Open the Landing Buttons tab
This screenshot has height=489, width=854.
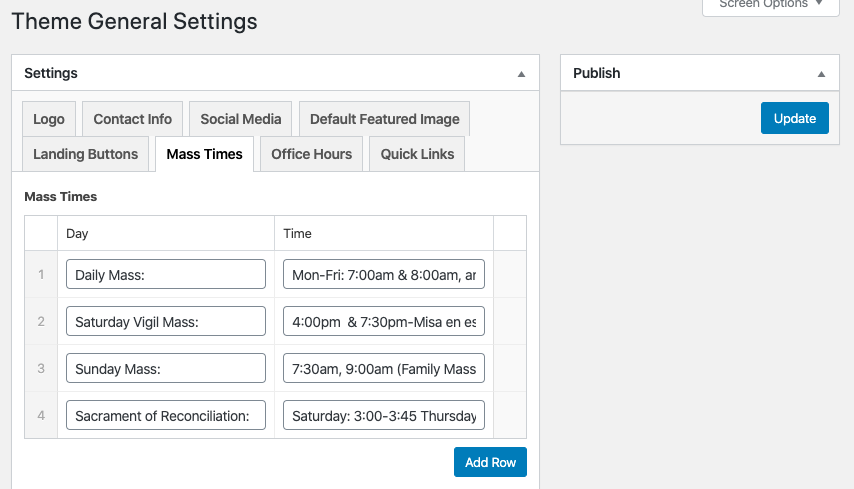tap(86, 154)
